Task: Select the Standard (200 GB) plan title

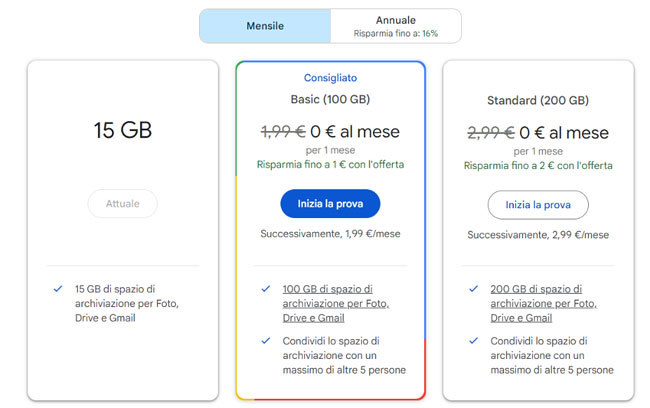Action: pos(538,100)
